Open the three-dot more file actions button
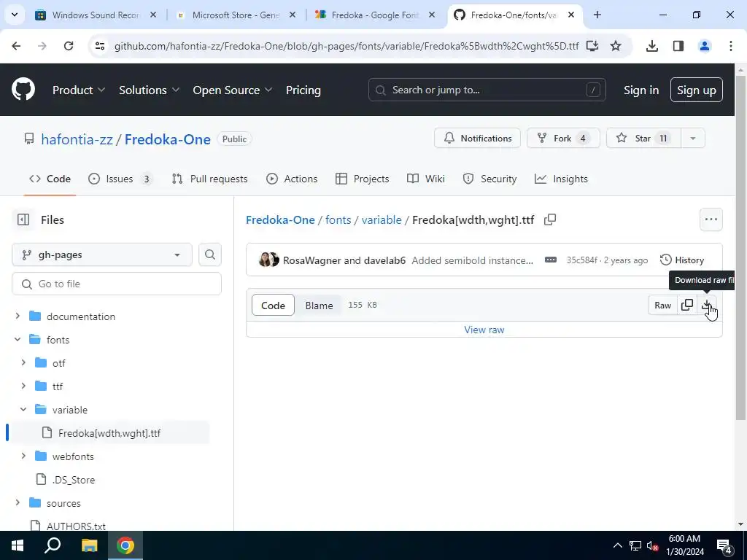 click(711, 219)
